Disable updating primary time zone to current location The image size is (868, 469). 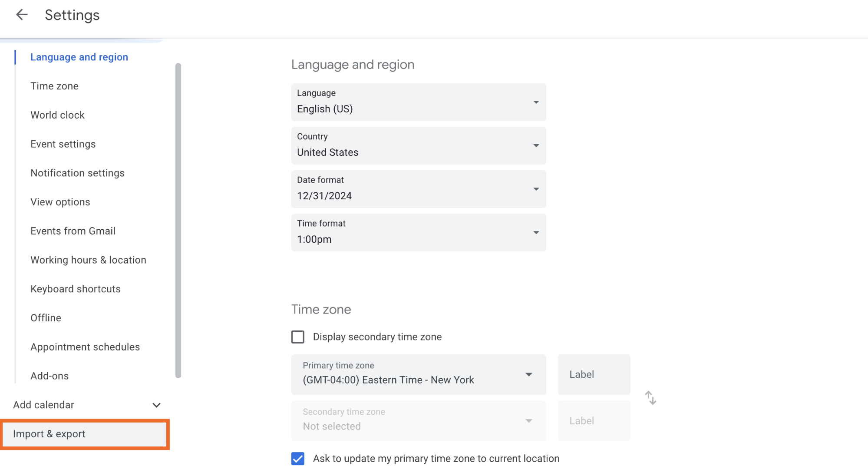(x=297, y=458)
